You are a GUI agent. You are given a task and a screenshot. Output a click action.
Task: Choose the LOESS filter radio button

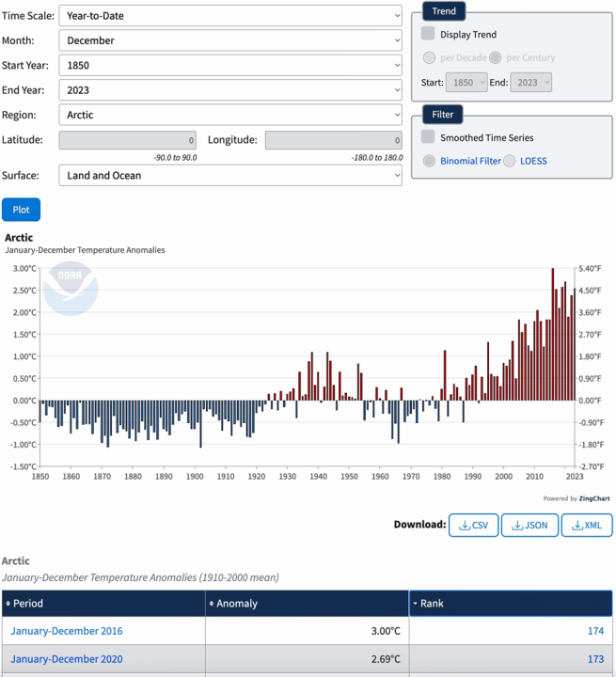coord(510,161)
